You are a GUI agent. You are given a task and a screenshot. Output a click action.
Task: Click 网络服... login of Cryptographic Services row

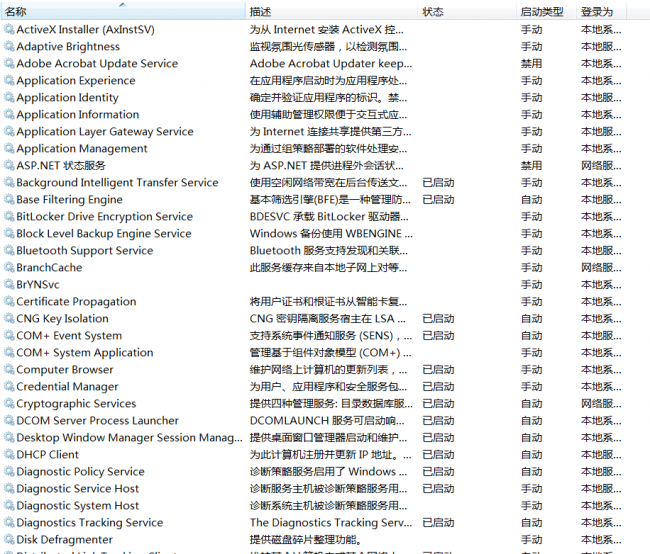601,403
